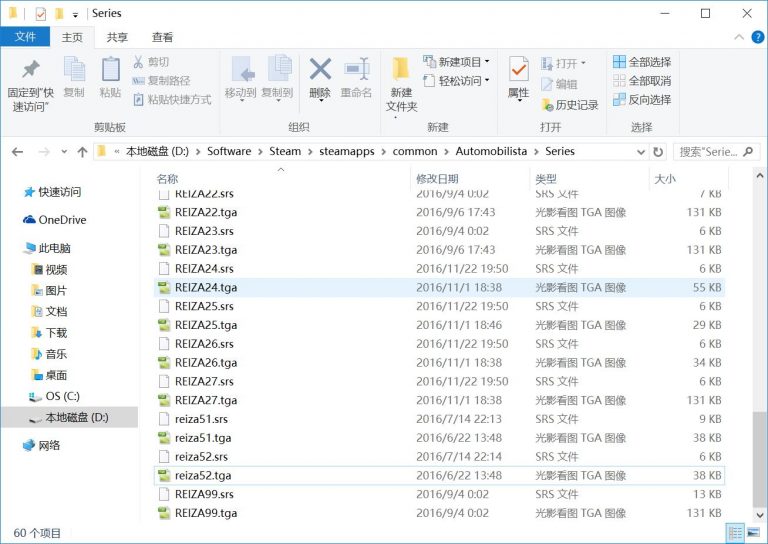Select Network (网络) in sidebar
Image resolution: width=768 pixels, height=544 pixels.
42,446
